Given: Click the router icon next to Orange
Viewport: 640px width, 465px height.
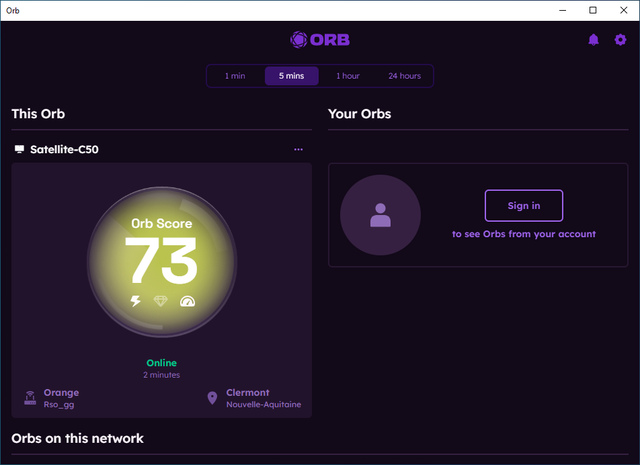Looking at the screenshot, I should [30, 398].
